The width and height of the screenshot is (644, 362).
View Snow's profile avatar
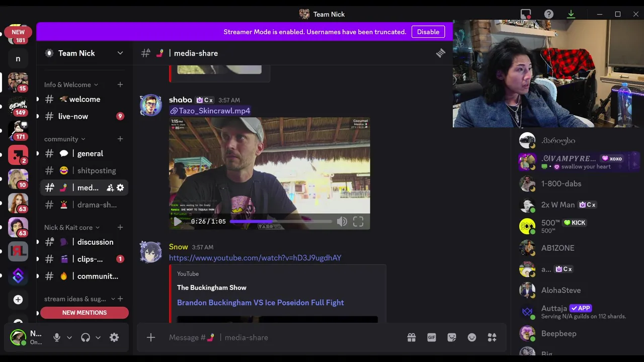point(151,252)
